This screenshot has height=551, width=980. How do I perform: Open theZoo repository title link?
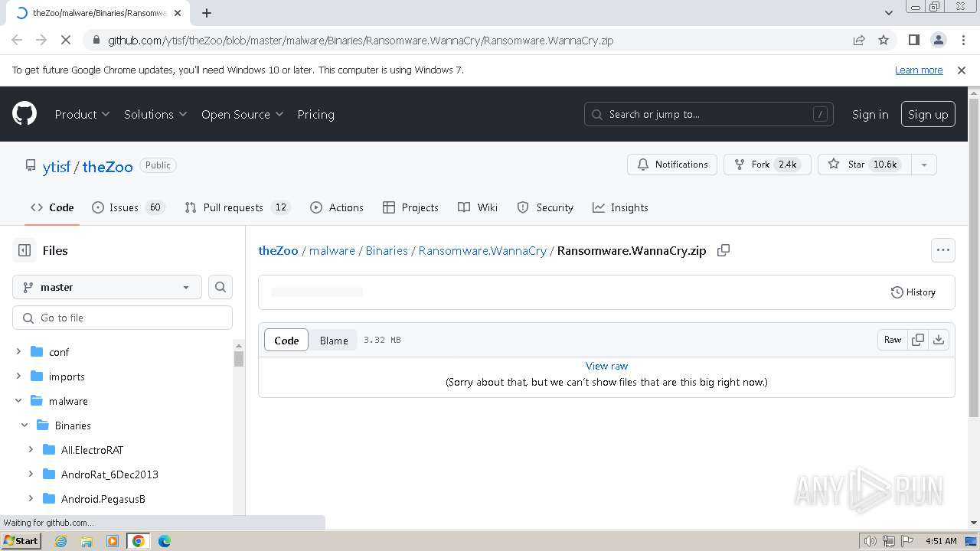[x=107, y=166]
